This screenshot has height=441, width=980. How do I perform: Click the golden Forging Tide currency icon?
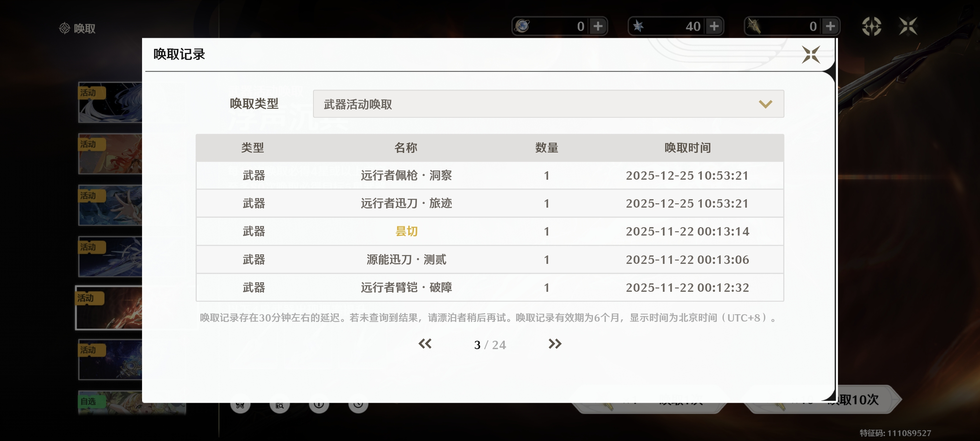[754, 26]
